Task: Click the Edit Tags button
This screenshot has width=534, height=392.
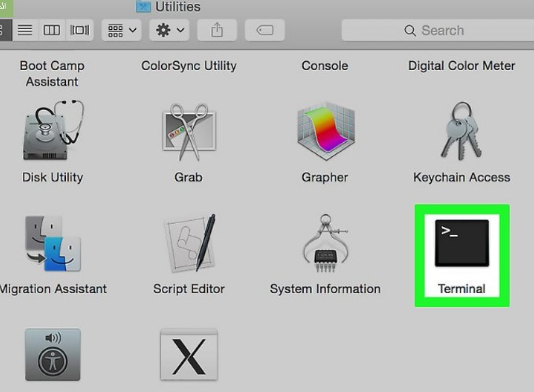Action: click(x=265, y=31)
